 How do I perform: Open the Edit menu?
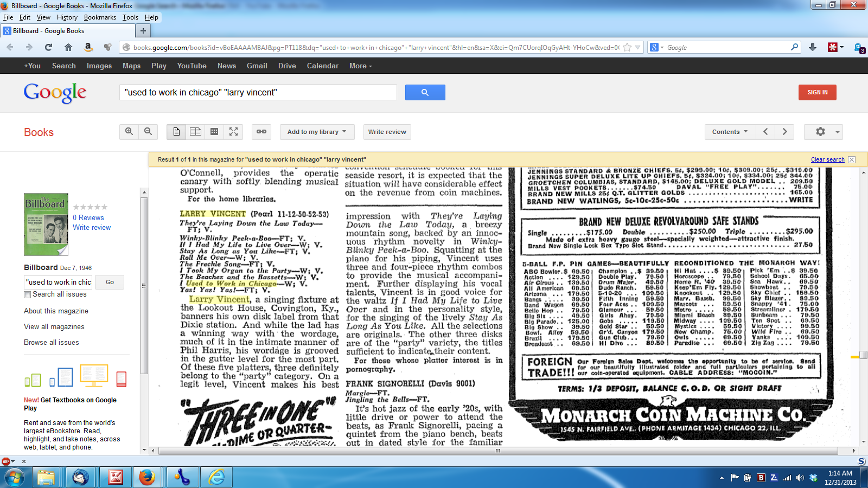(x=25, y=17)
